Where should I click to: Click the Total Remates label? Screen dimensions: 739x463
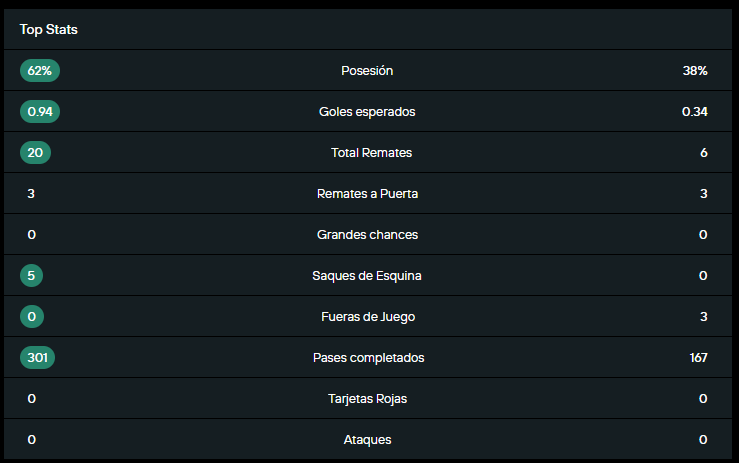pos(371,153)
